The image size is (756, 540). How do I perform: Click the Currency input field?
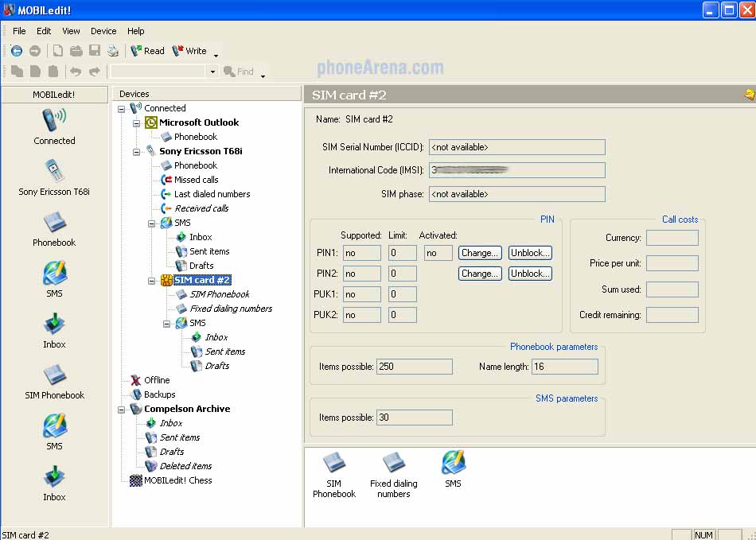point(672,238)
